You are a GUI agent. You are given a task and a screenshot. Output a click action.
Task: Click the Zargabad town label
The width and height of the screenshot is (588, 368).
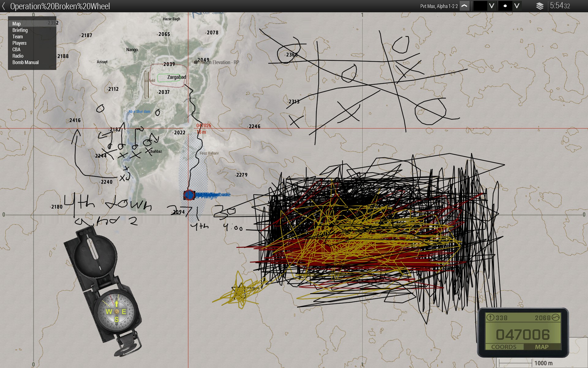click(176, 77)
